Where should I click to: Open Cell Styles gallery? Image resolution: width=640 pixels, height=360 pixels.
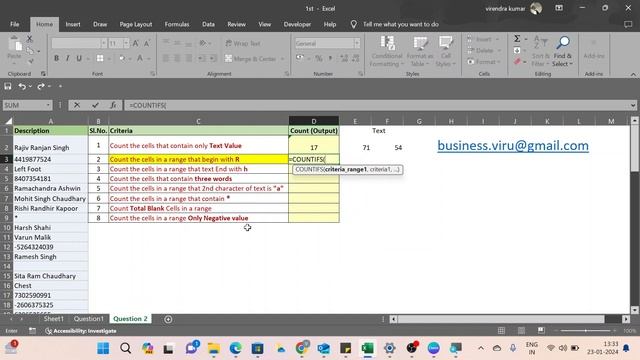(445, 51)
